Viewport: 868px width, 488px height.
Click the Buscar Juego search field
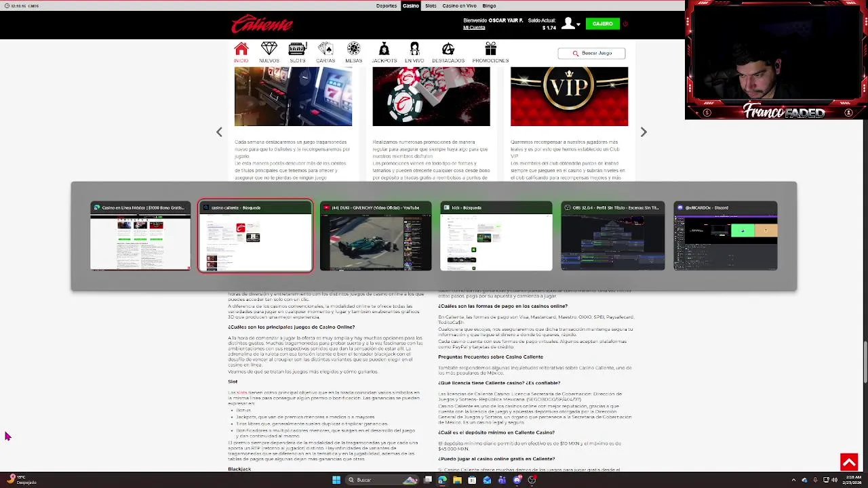coord(591,53)
